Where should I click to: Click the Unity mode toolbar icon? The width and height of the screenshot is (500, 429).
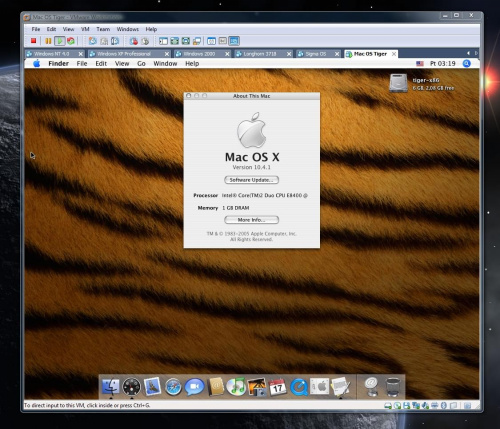pyautogui.click(x=197, y=41)
